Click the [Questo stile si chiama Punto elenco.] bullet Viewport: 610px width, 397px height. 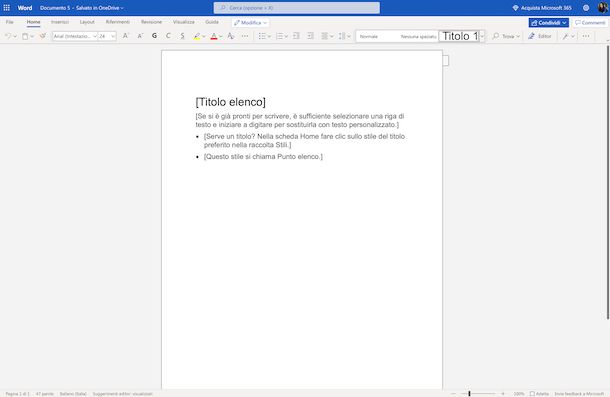click(x=263, y=156)
